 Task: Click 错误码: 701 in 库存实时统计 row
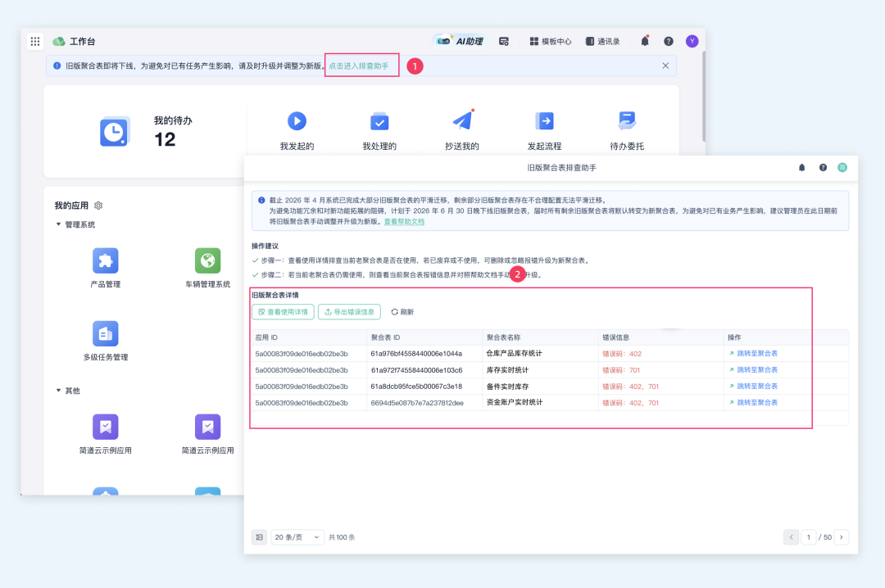tap(621, 370)
